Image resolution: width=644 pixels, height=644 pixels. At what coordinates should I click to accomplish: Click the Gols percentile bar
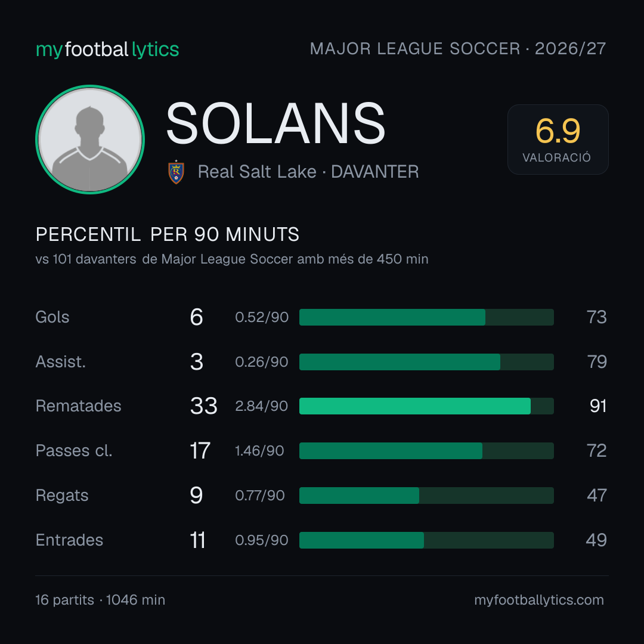[426, 317]
